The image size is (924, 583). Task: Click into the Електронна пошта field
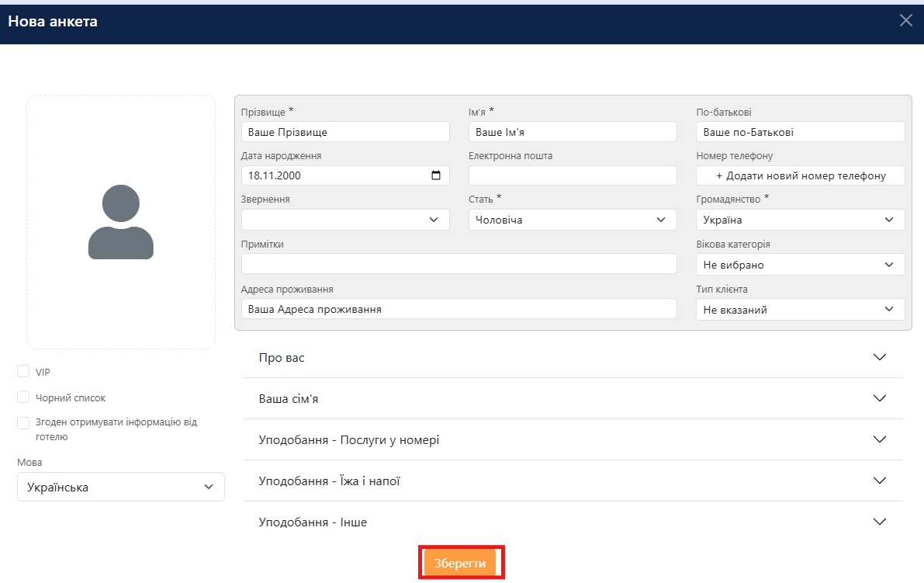tap(573, 175)
